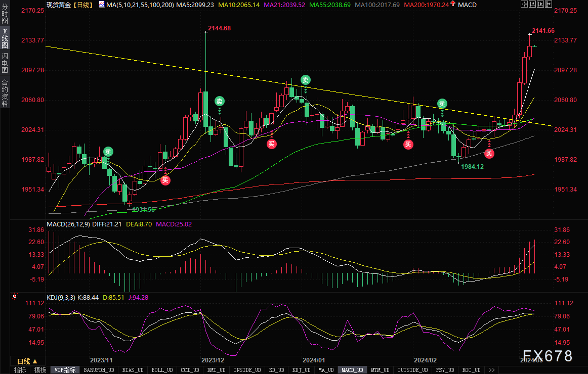Switch to 分时图 view in left sidebar
Image resolution: width=588 pixels, height=374 pixels.
(x=5, y=13)
